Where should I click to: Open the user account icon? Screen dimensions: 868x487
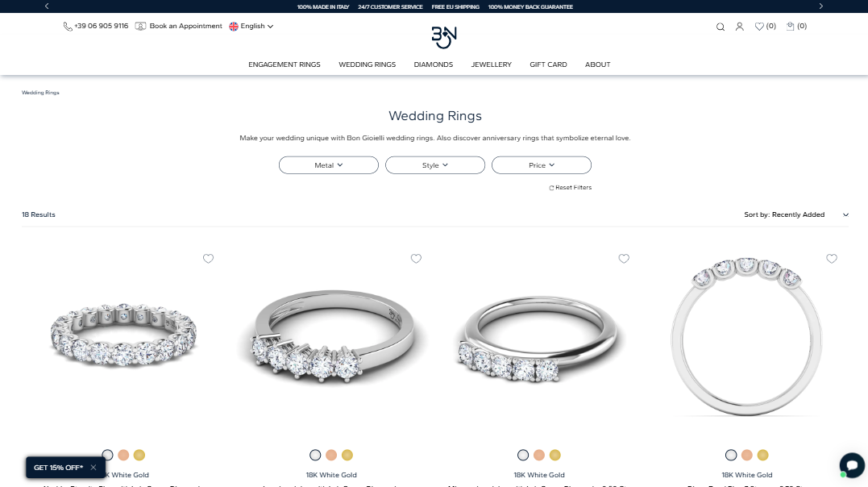point(740,27)
